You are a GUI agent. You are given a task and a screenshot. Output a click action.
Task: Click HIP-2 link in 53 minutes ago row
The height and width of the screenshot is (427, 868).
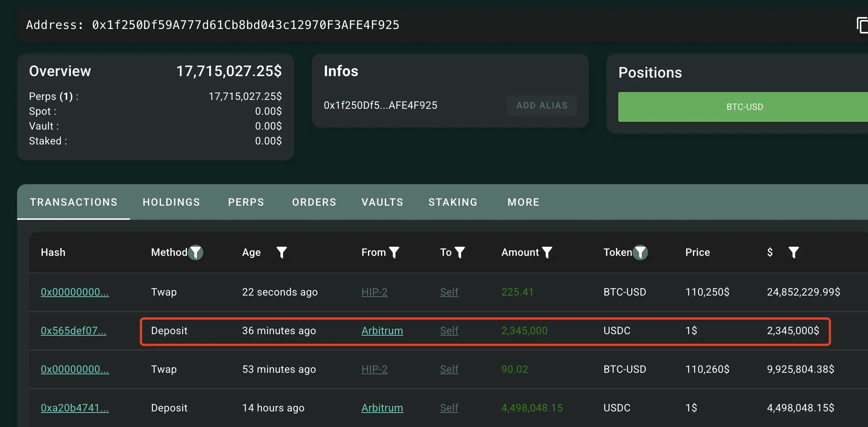coord(374,369)
